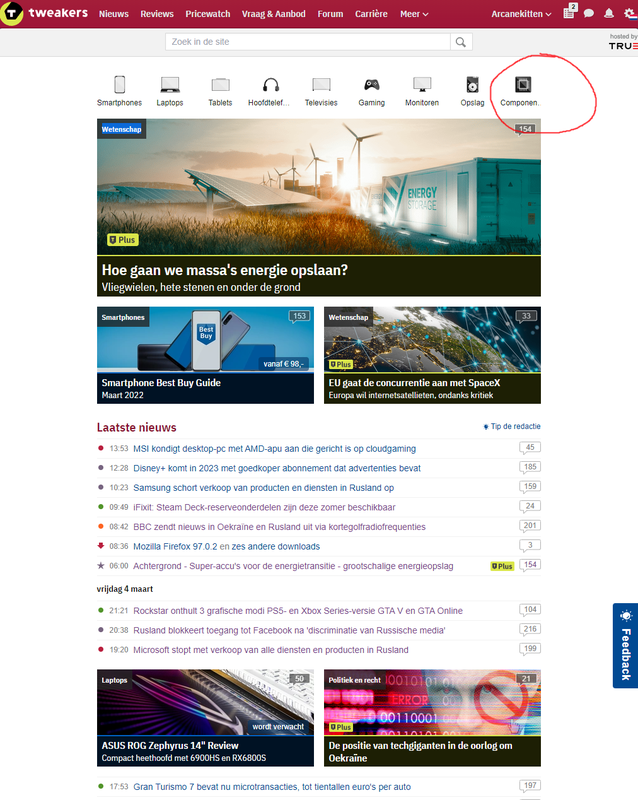Open the Reviews menu item
The width and height of the screenshot is (638, 800).
(157, 14)
